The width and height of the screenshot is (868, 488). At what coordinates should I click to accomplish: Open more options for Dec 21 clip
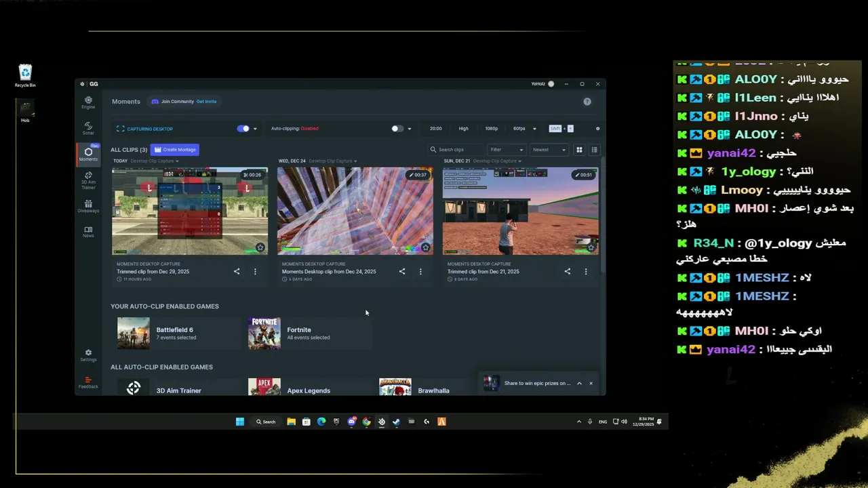(x=586, y=271)
